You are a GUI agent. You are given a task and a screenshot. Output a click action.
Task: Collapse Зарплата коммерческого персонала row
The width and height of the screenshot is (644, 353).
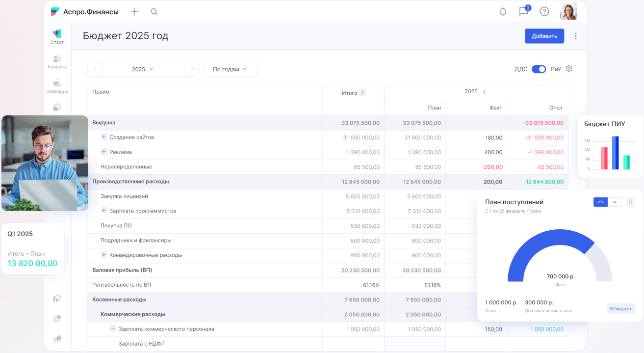coord(112,329)
